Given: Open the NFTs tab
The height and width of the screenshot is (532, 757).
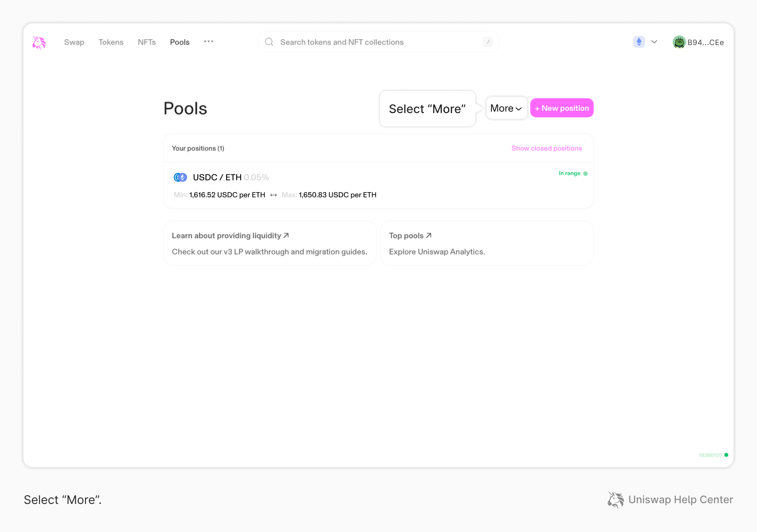Looking at the screenshot, I should (x=147, y=42).
